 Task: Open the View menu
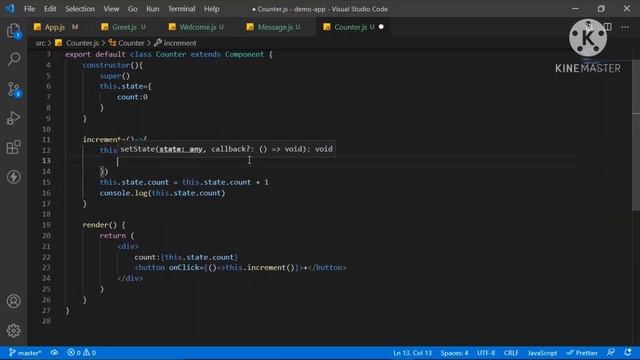tap(111, 9)
